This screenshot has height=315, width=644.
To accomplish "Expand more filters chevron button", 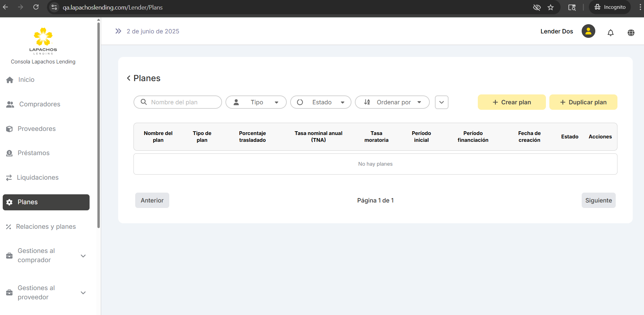I will coord(441,102).
